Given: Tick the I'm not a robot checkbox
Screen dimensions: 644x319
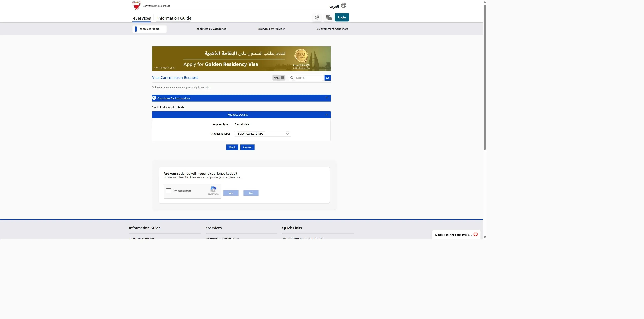Looking at the screenshot, I should (169, 191).
